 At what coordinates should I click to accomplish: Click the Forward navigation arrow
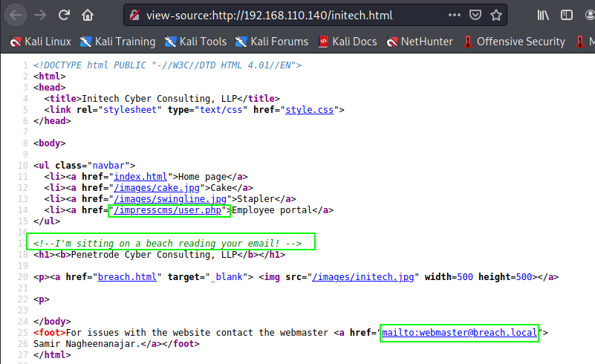coord(40,14)
